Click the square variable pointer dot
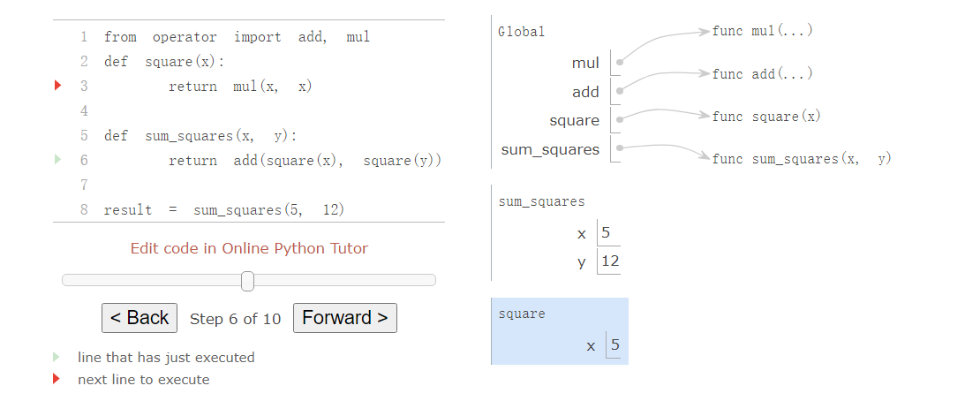 (620, 119)
